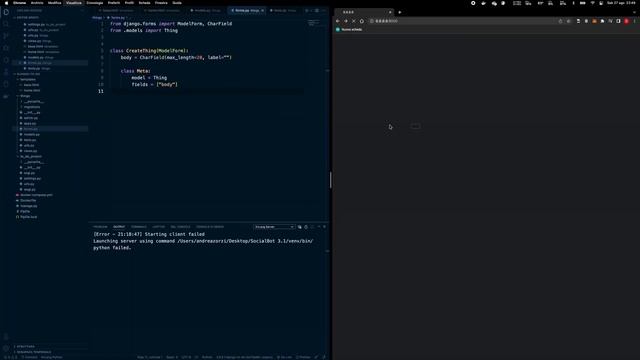640x360 pixels.
Task: Open the Modifica menu
Action: [x=54, y=3]
